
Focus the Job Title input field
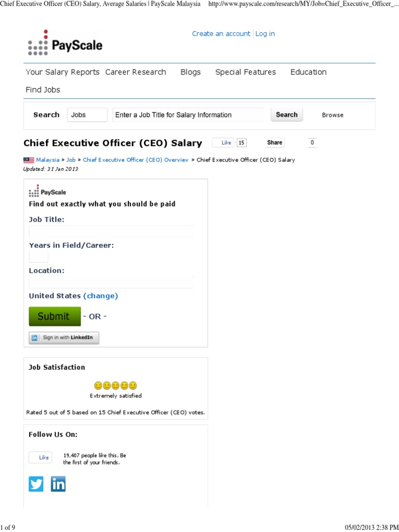[112, 232]
